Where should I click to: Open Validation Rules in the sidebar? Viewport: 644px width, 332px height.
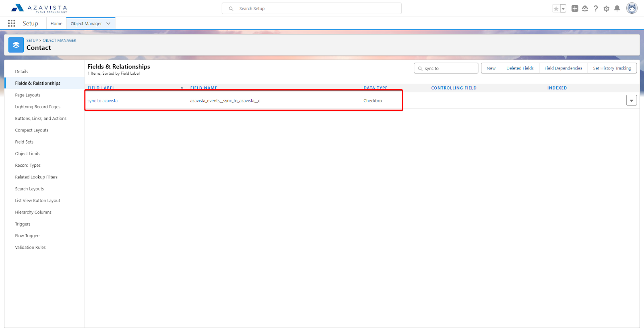tap(31, 248)
